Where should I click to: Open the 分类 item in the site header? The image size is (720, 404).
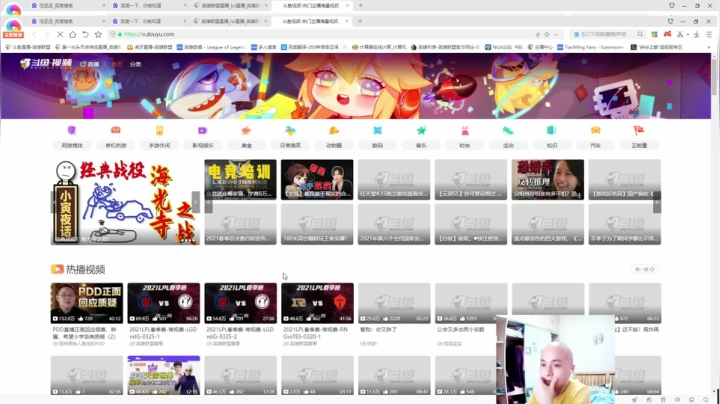[135, 64]
